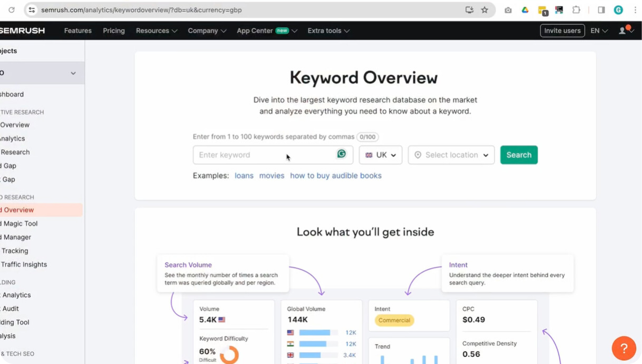Click the install app icon in address bar
Viewport: 642px width, 364px height.
pos(469,10)
